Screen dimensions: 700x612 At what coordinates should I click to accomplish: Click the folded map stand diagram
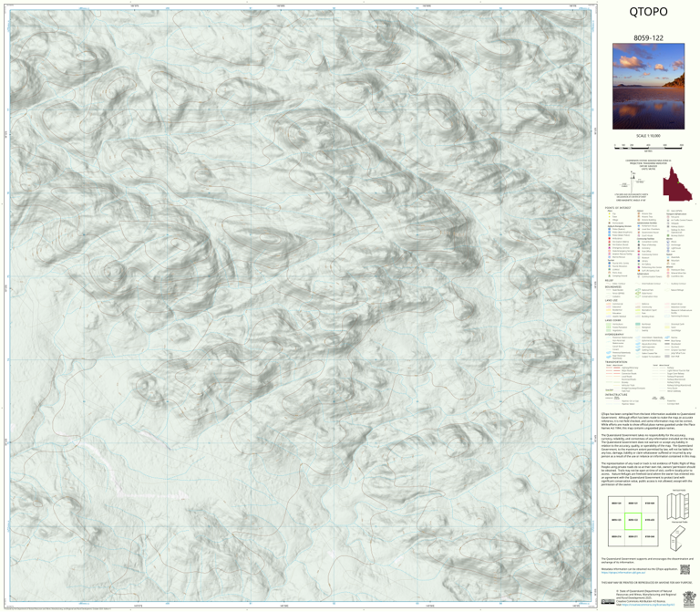tap(677, 537)
